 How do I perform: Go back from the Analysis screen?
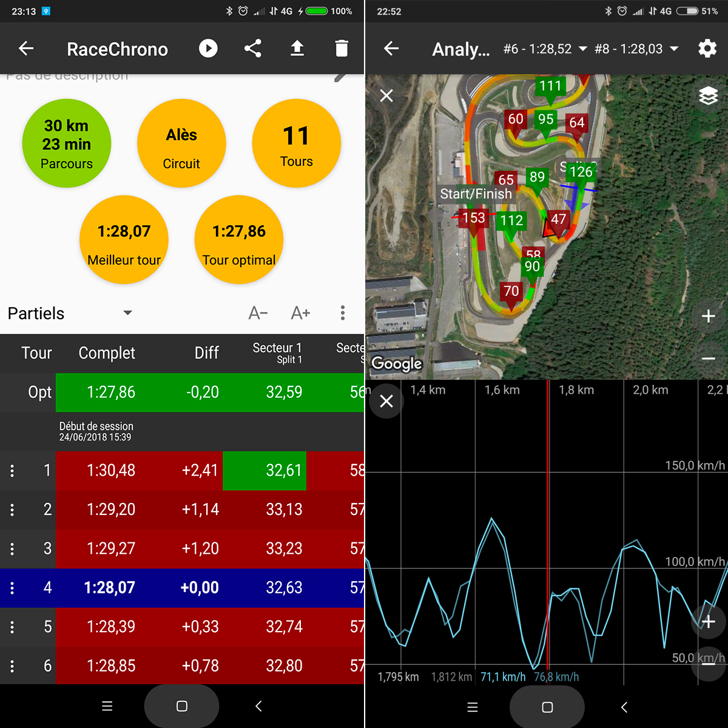tap(391, 49)
